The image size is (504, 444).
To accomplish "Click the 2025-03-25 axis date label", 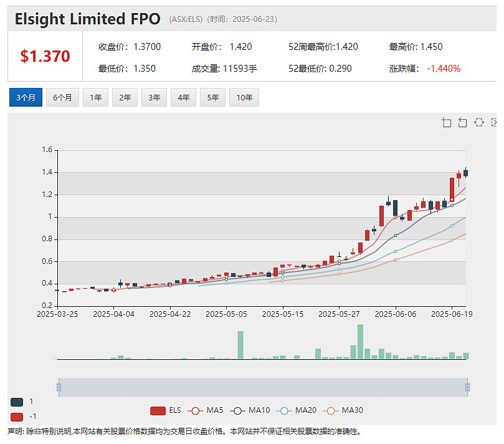I will tap(57, 314).
